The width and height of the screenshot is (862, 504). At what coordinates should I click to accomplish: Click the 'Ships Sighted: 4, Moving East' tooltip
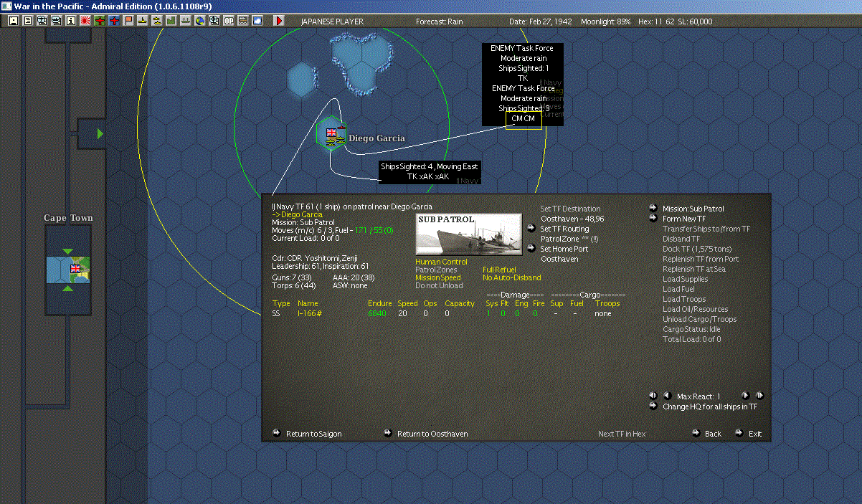pyautogui.click(x=429, y=171)
